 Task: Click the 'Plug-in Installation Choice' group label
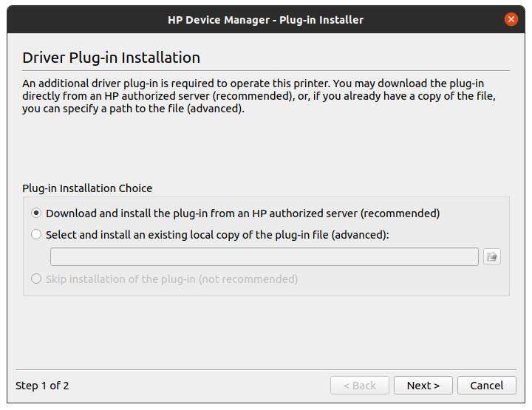coord(87,188)
